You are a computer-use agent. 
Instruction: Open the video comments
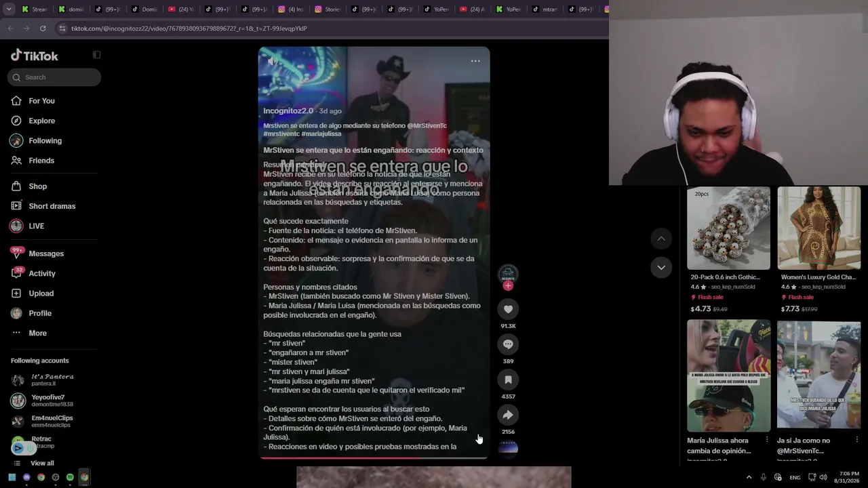(x=508, y=344)
